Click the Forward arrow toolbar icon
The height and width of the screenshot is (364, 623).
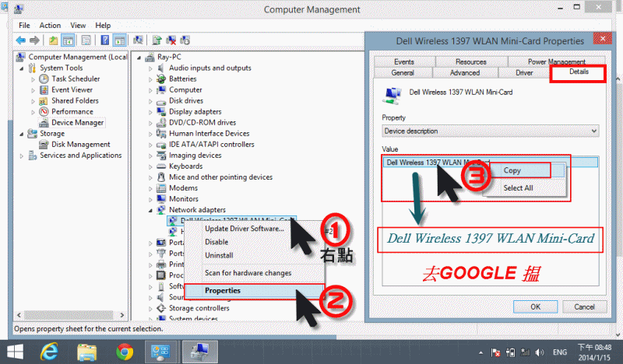35,40
